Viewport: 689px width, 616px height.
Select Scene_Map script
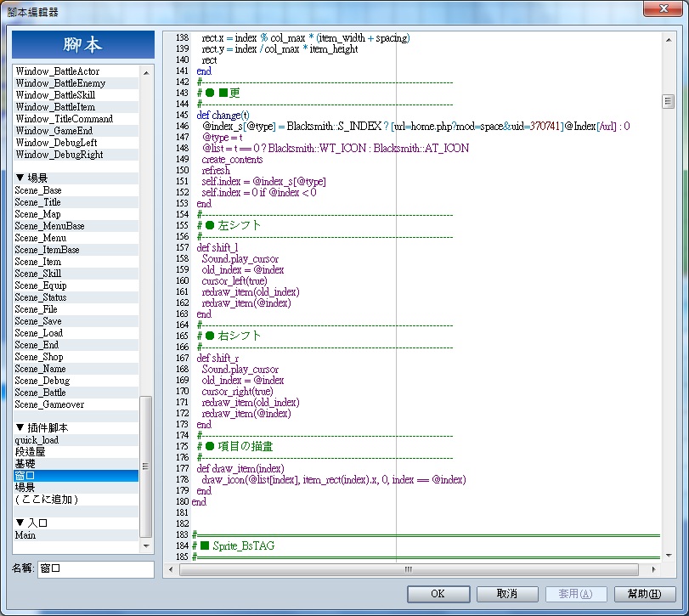click(x=76, y=214)
